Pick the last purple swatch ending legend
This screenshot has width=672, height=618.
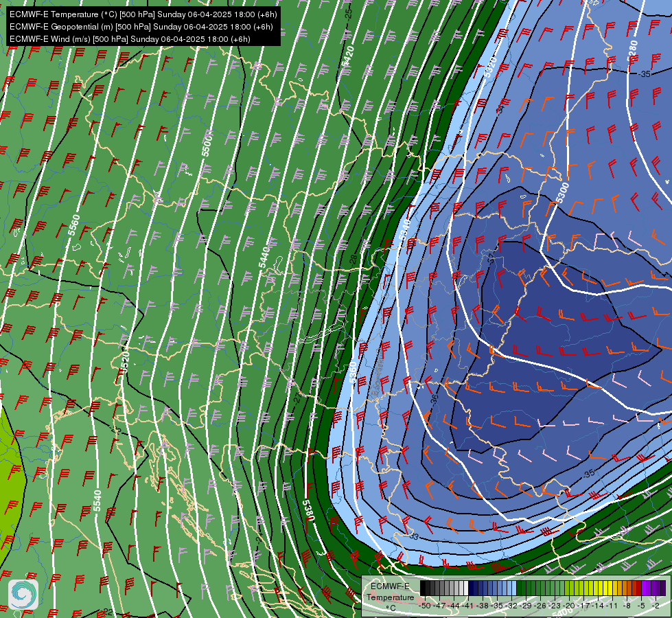(663, 588)
